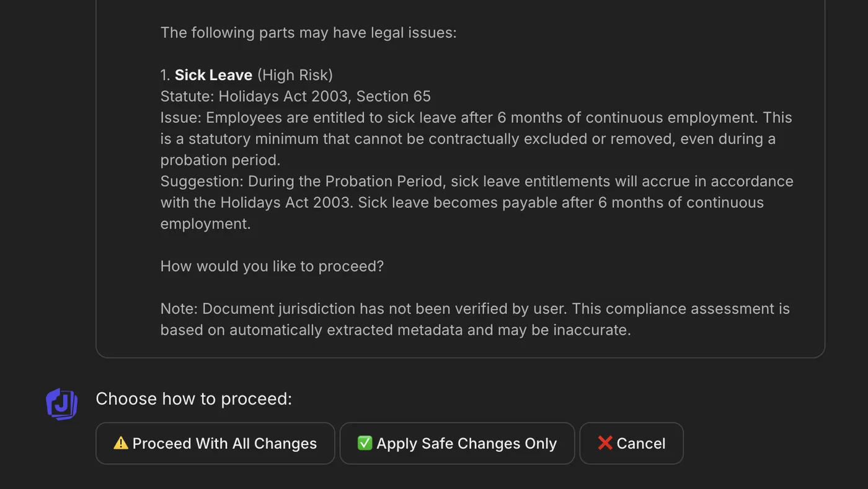The width and height of the screenshot is (868, 489).
Task: Click the Holidays Act 2003 statute reference
Action: point(295,96)
